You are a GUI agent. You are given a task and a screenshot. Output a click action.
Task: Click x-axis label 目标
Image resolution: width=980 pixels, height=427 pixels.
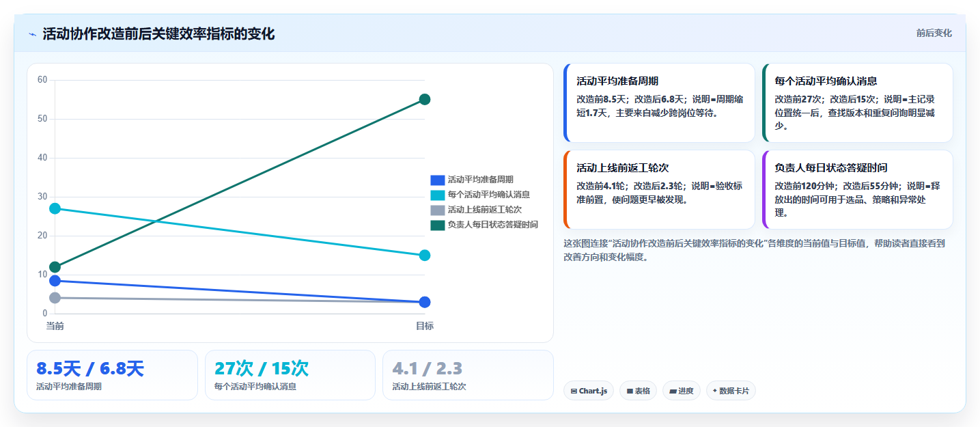point(425,326)
